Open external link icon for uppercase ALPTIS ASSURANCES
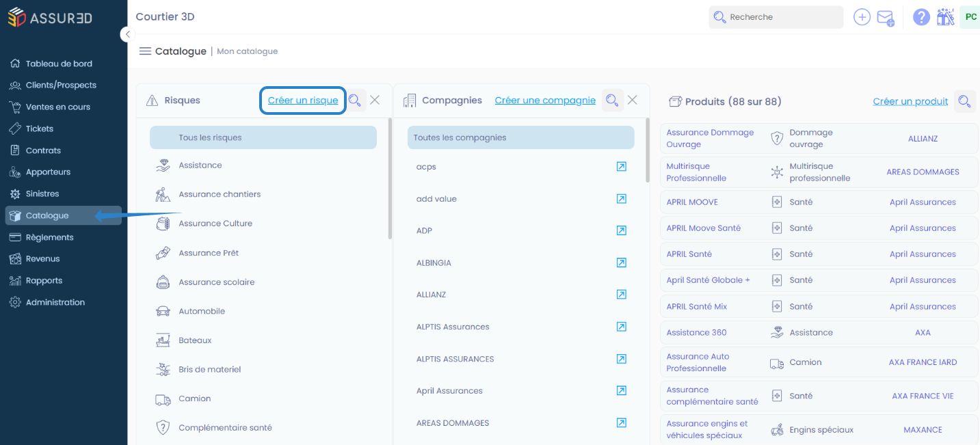 (x=621, y=359)
